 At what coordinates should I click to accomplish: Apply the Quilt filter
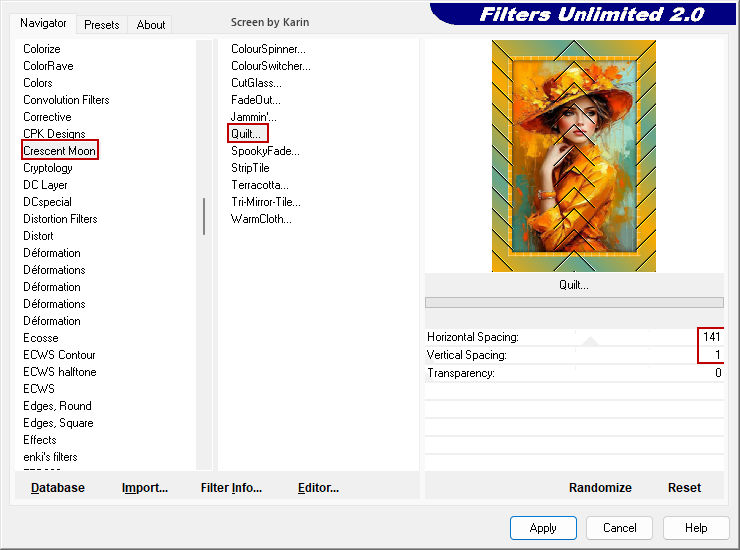[543, 528]
